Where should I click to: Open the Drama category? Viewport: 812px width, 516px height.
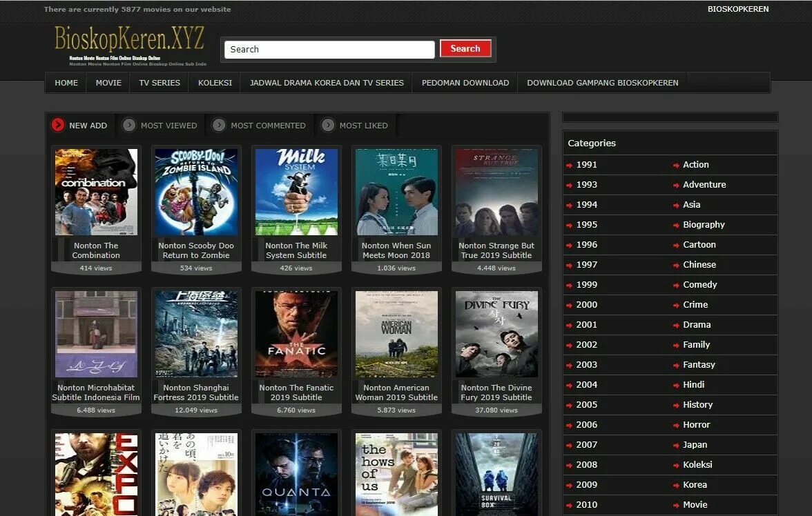(x=697, y=325)
